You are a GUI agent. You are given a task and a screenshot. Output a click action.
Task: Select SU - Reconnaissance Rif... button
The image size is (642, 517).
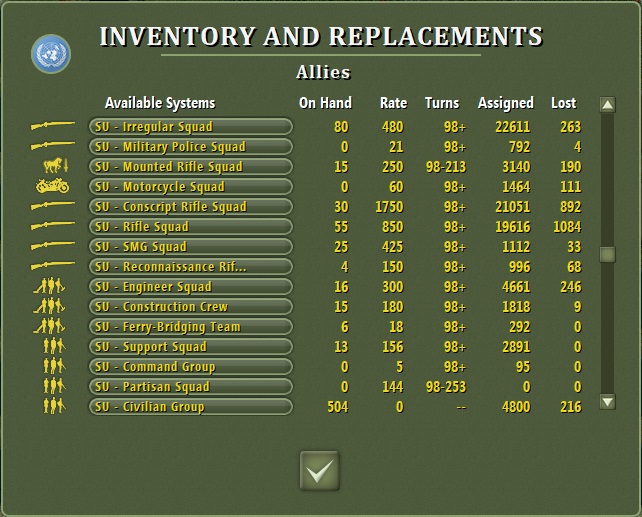[x=191, y=267]
